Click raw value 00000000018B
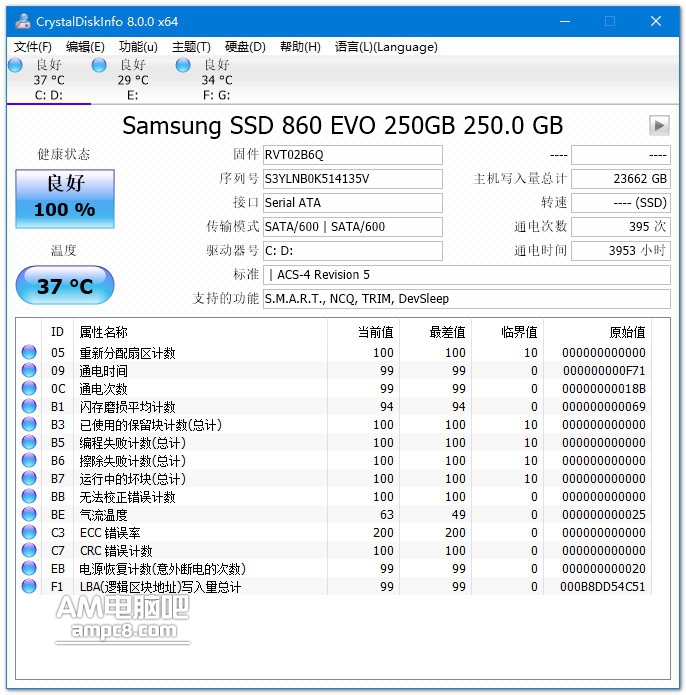This screenshot has height=695, width=686. coord(604,389)
